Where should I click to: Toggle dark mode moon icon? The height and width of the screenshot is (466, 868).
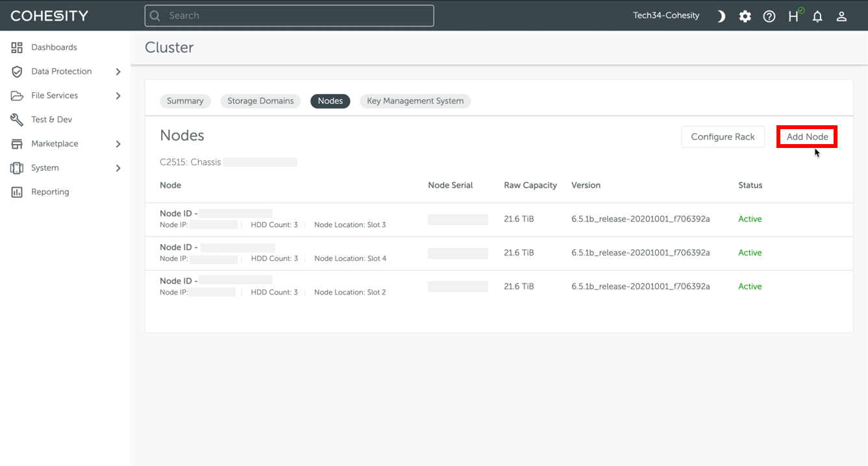click(x=721, y=16)
